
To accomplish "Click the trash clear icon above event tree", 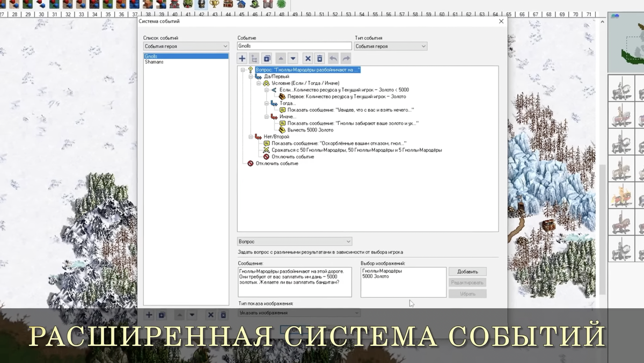I will 319,59.
